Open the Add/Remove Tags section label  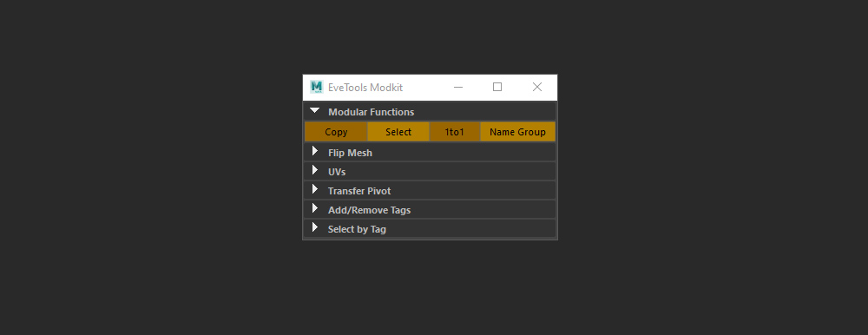[369, 210]
